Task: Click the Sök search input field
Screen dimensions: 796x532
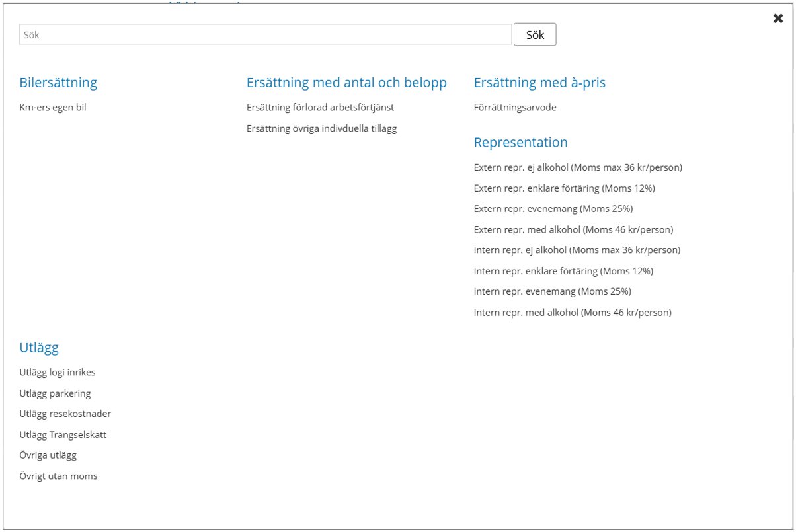Action: (x=264, y=35)
